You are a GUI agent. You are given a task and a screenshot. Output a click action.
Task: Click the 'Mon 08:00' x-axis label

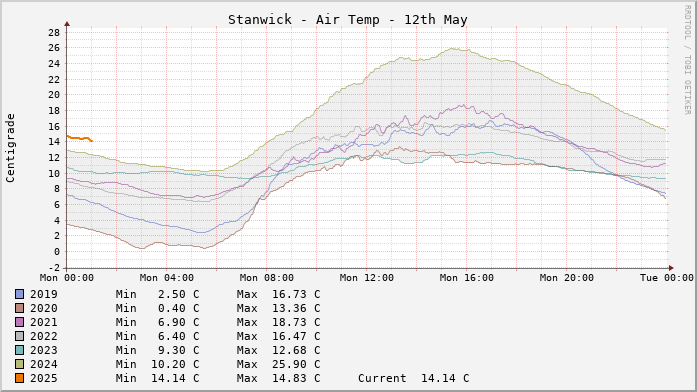267,278
